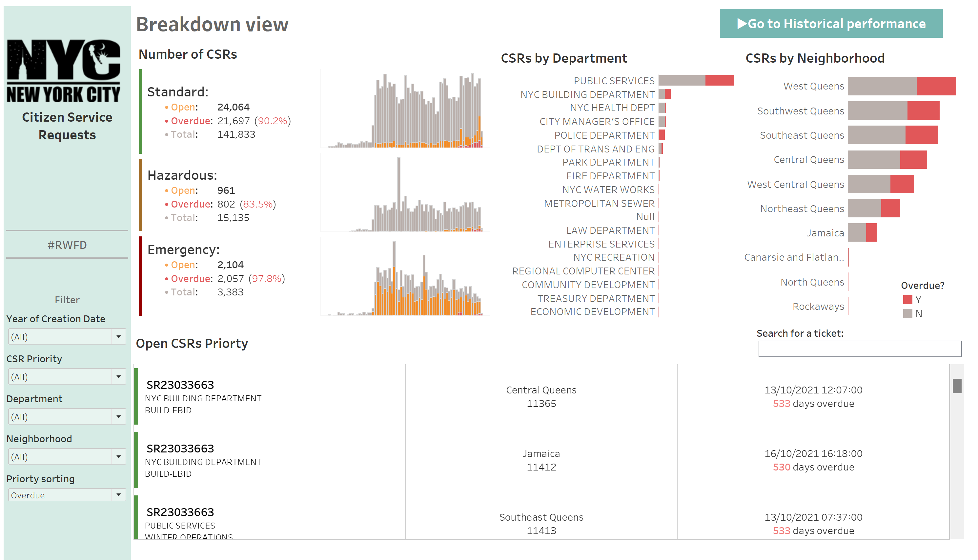Click Southeast Queens 11413 cell
The width and height of the screenshot is (978, 560).
[541, 524]
